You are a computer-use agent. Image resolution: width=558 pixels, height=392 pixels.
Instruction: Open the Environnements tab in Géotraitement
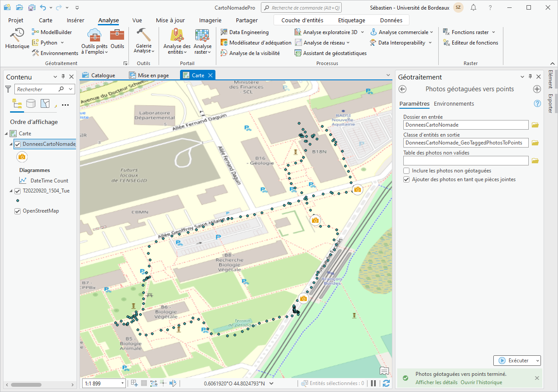pyautogui.click(x=454, y=104)
